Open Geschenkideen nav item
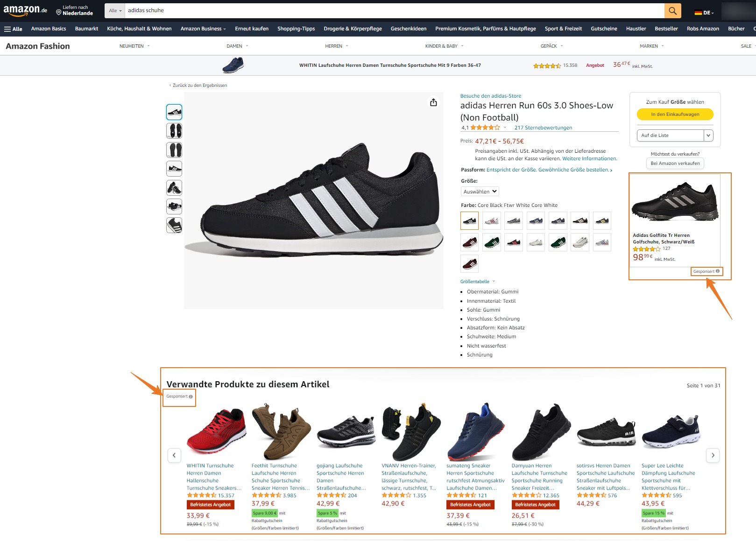This screenshot has height=541, width=756. click(x=408, y=29)
